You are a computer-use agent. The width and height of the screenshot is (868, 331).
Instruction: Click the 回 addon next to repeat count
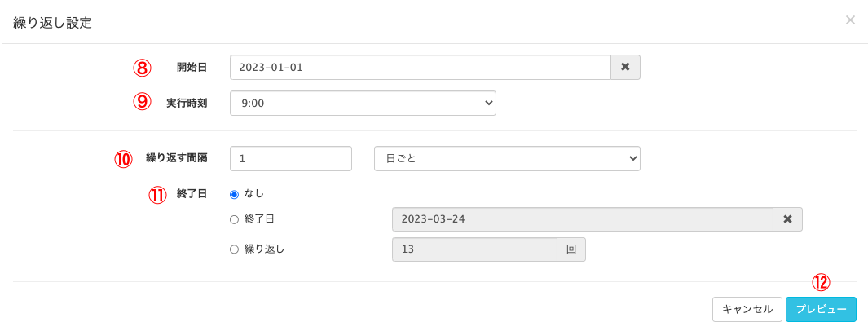tap(571, 249)
